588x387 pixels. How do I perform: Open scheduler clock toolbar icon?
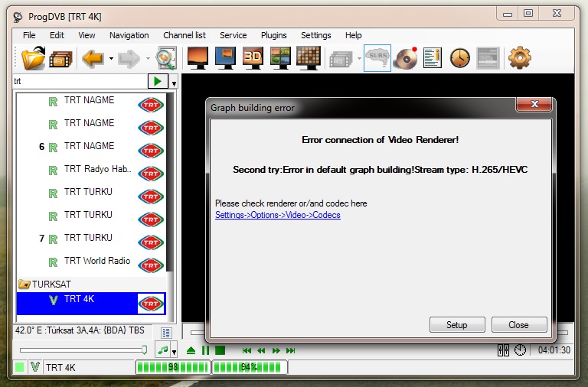pyautogui.click(x=459, y=58)
